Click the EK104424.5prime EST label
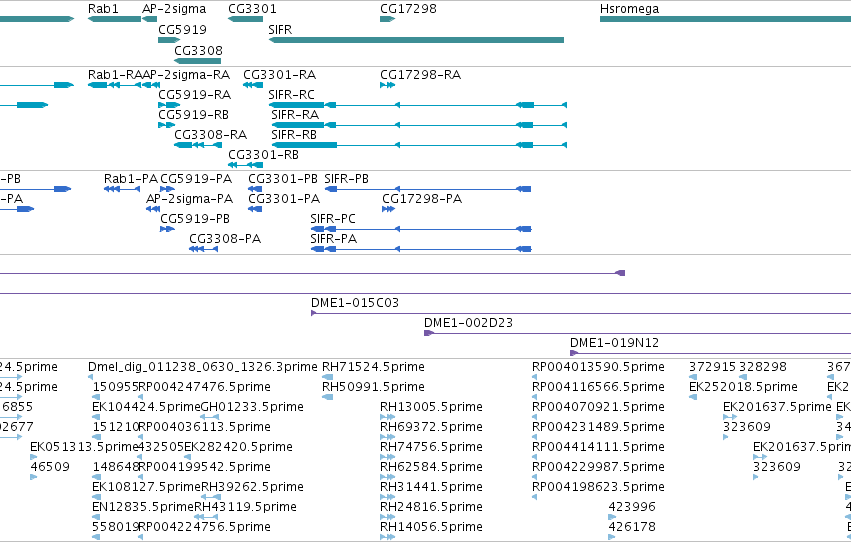This screenshot has height=542, width=851. 147,407
